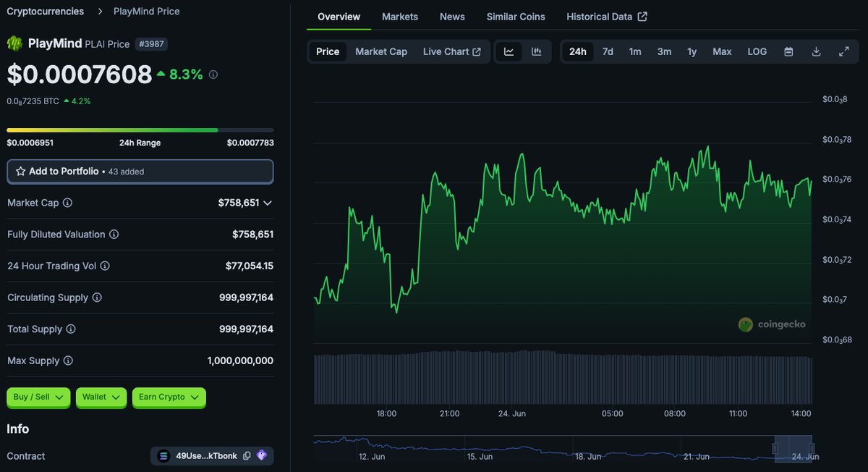Viewport: 868px width, 472px height.
Task: Click the purple gem icon beside contract
Action: point(262,456)
